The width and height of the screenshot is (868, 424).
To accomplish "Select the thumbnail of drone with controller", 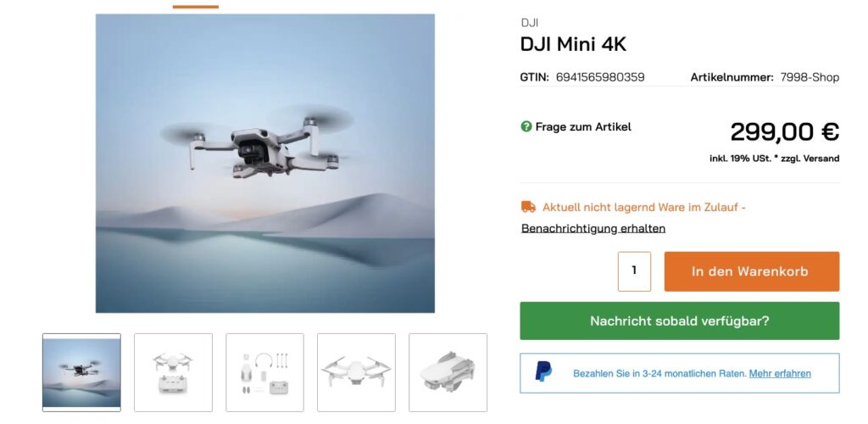I will [x=173, y=372].
